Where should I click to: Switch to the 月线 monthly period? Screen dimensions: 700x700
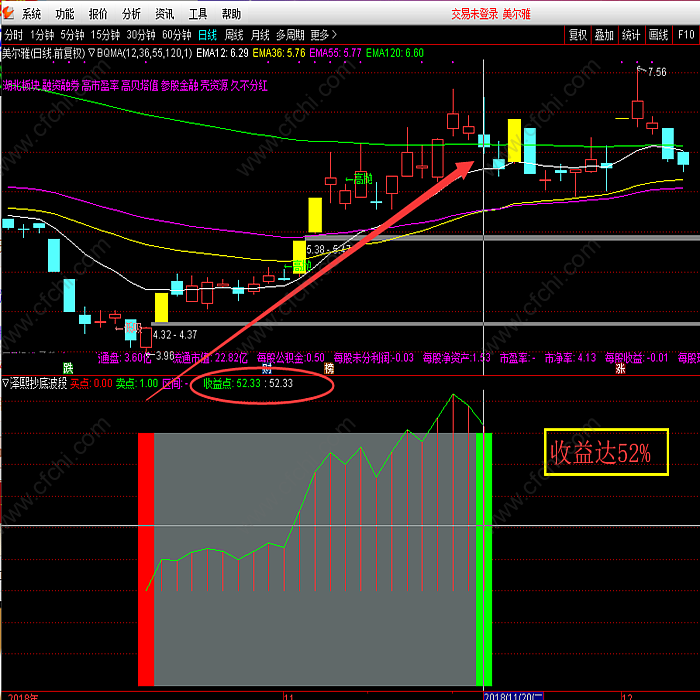260,35
